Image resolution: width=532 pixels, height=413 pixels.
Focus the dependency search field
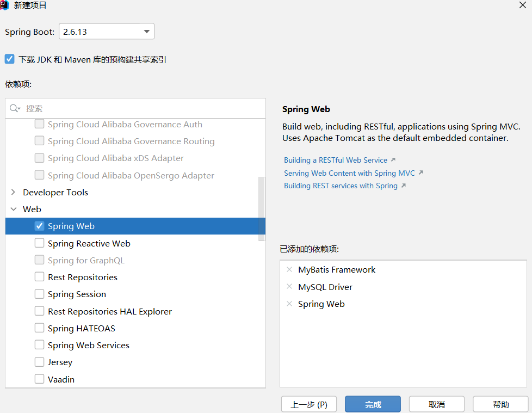coord(135,108)
